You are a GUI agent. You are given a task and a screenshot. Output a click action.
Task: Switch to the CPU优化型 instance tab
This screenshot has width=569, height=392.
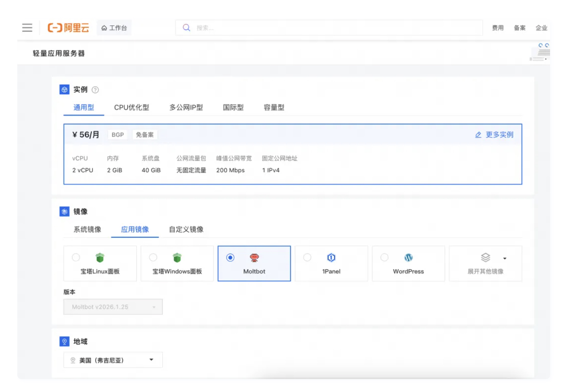click(x=132, y=107)
